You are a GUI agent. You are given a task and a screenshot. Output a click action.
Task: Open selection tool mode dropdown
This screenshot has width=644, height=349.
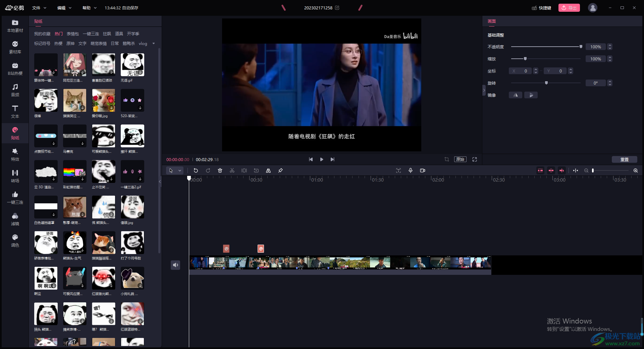pos(180,170)
